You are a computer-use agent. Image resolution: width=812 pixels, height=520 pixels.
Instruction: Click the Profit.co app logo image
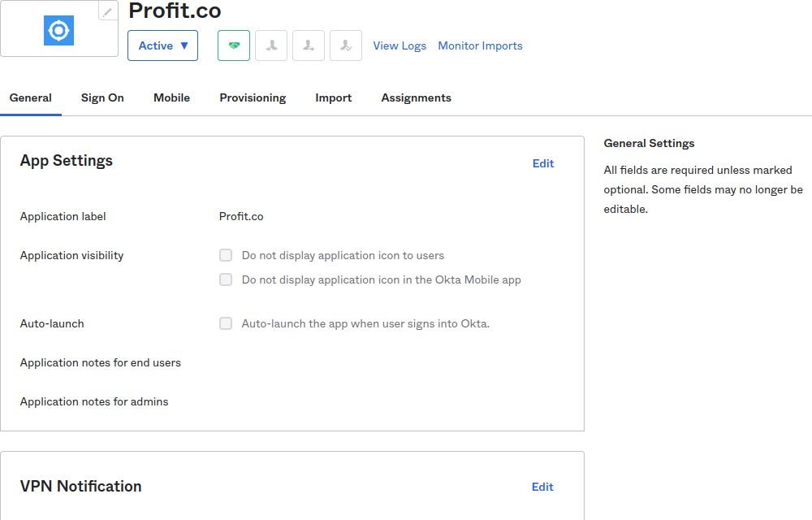(x=58, y=31)
